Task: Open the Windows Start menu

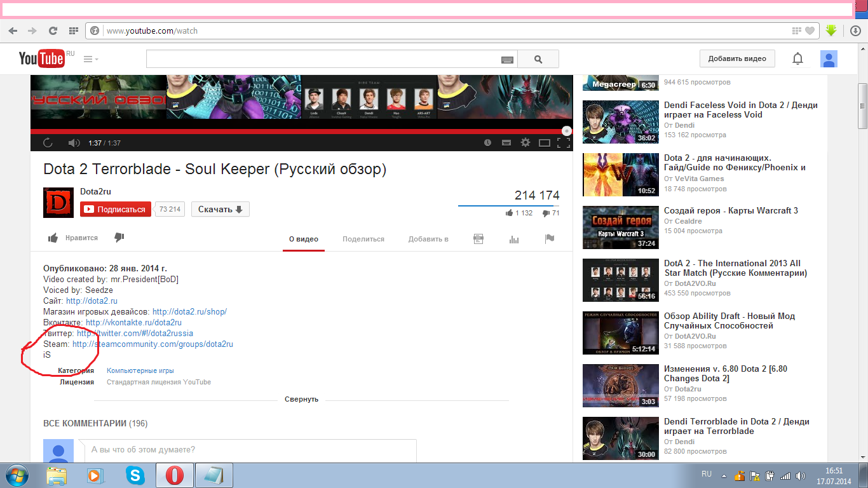Action: click(x=17, y=475)
